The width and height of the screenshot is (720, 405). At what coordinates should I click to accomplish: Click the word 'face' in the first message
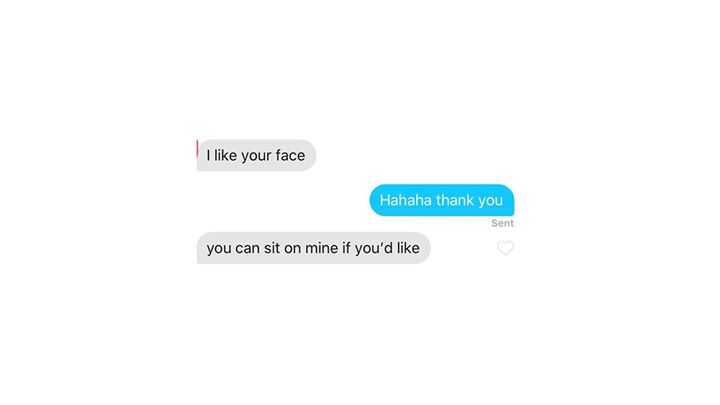click(x=290, y=155)
